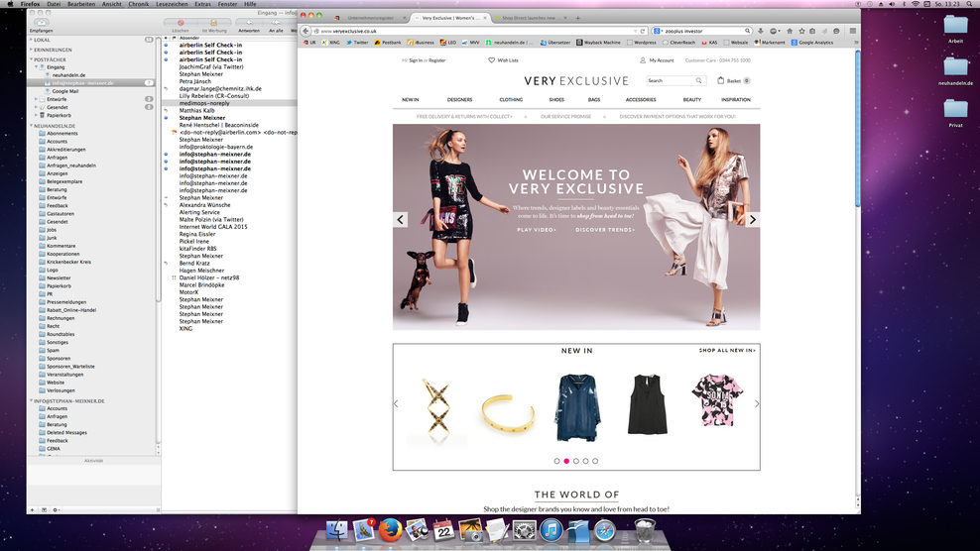Click the site search magnifier icon
The width and height of the screenshot is (980, 551).
(698, 80)
